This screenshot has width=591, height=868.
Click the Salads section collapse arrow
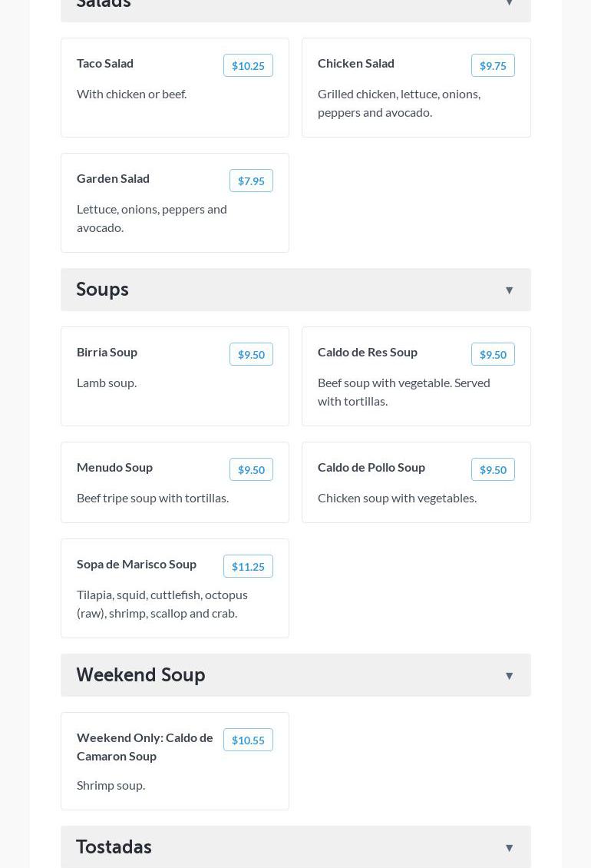coord(509,4)
